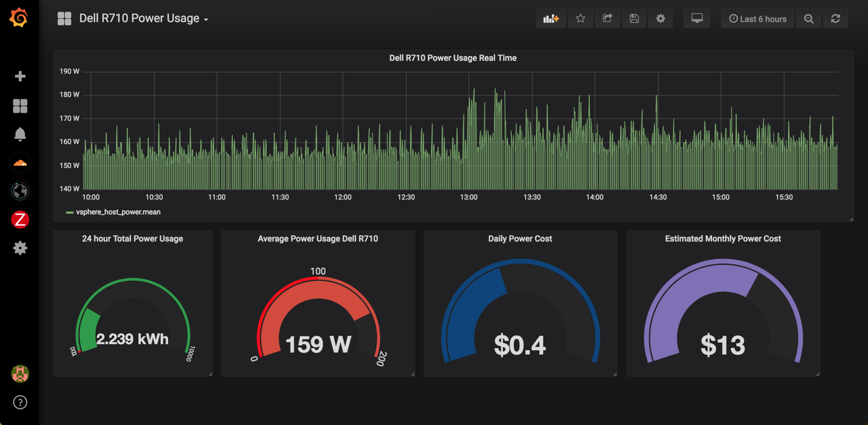Image resolution: width=868 pixels, height=425 pixels.
Task: Open the Daily Power Cost panel title
Action: (x=520, y=239)
